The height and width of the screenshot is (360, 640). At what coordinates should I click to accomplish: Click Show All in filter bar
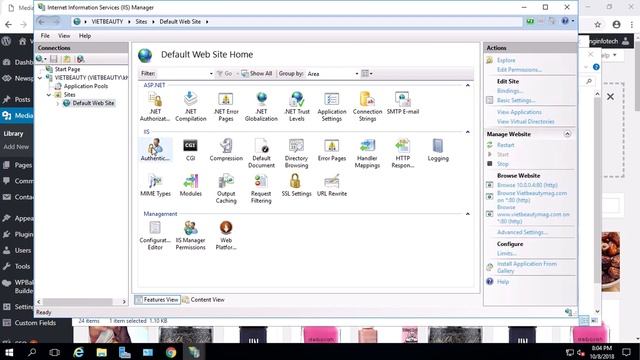pos(257,73)
